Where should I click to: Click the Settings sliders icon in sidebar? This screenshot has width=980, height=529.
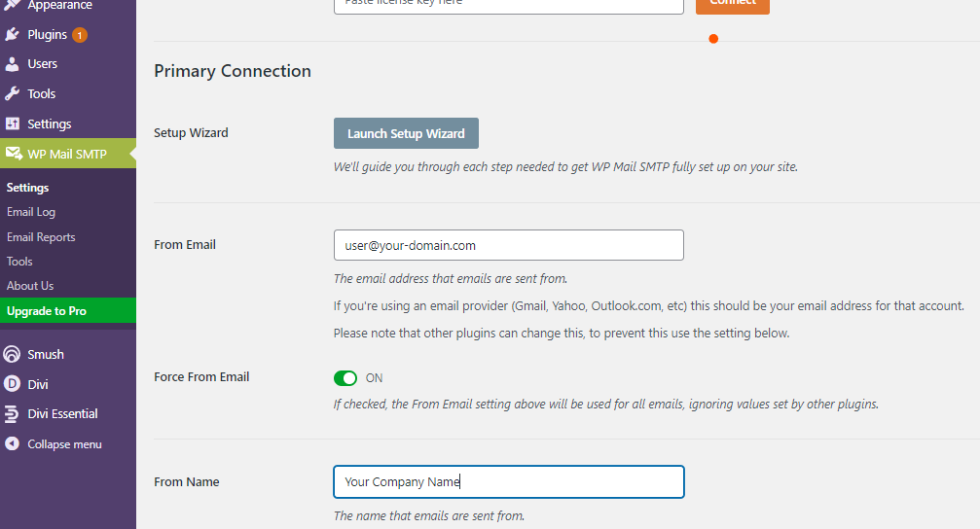click(12, 123)
